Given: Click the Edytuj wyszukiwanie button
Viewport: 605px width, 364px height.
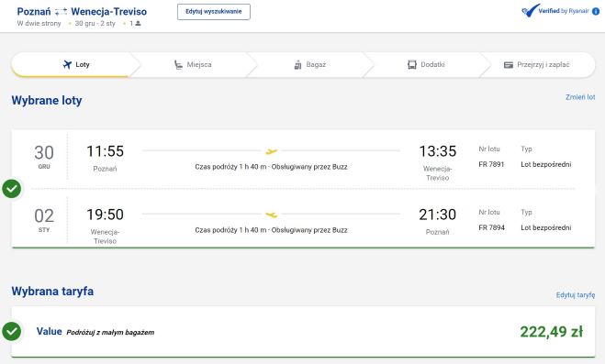Looking at the screenshot, I should [214, 12].
